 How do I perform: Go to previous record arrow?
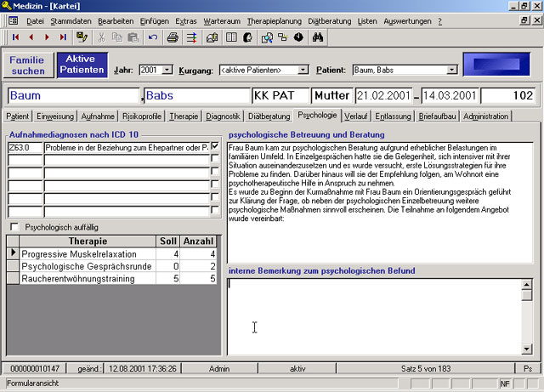pyautogui.click(x=31, y=37)
